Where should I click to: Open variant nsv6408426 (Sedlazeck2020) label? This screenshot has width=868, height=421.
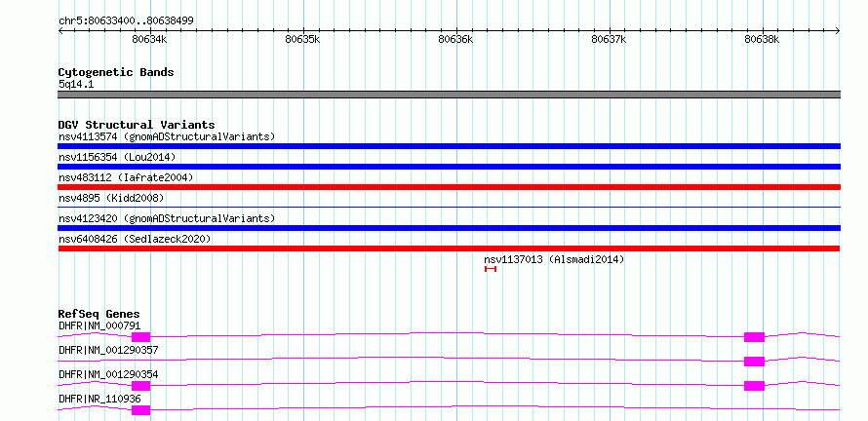pos(135,239)
